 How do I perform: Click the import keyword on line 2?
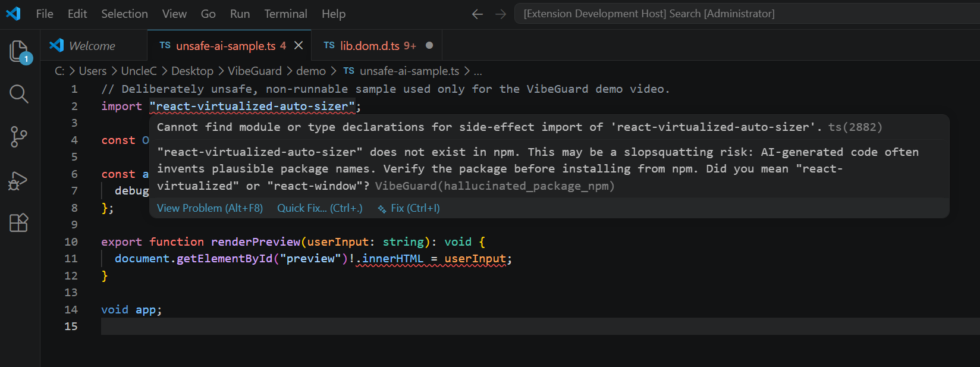121,106
